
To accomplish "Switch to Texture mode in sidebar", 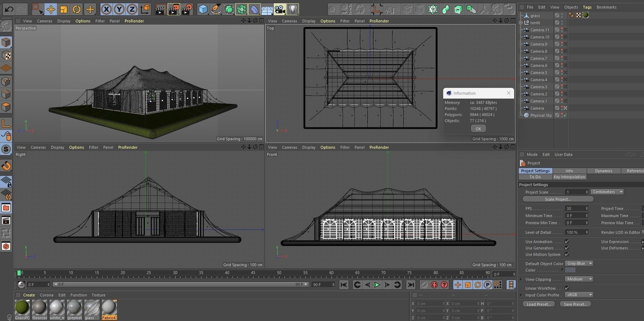I will pyautogui.click(x=6, y=56).
